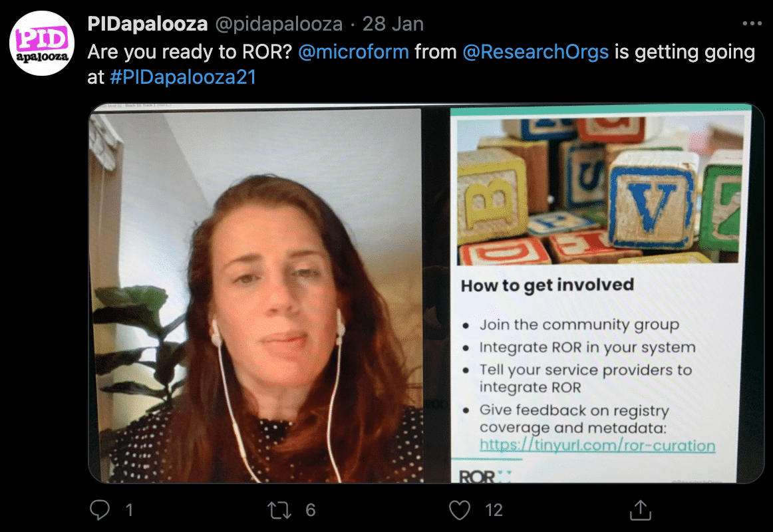Image resolution: width=773 pixels, height=532 pixels.
Task: Open the share tweet icon
Action: [x=641, y=510]
